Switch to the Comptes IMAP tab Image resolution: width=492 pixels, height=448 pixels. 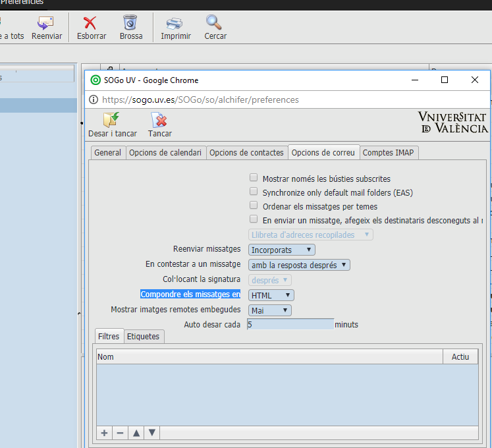click(389, 152)
